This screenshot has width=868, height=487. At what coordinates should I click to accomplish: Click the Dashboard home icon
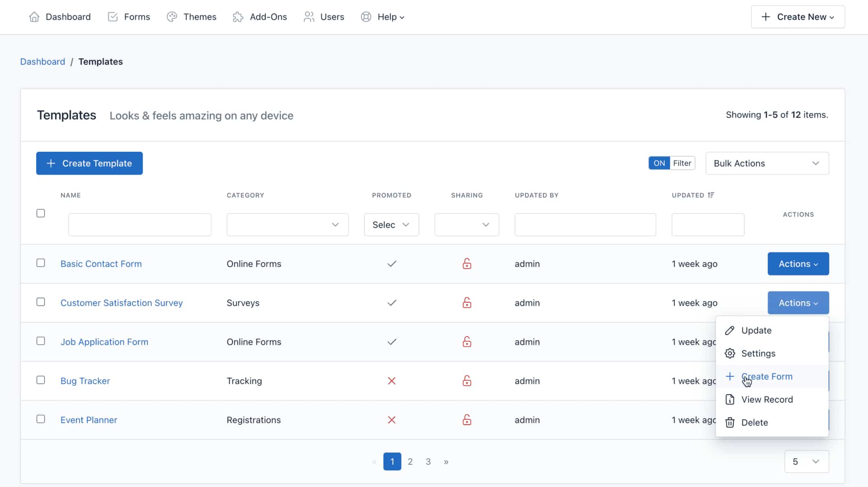(34, 17)
